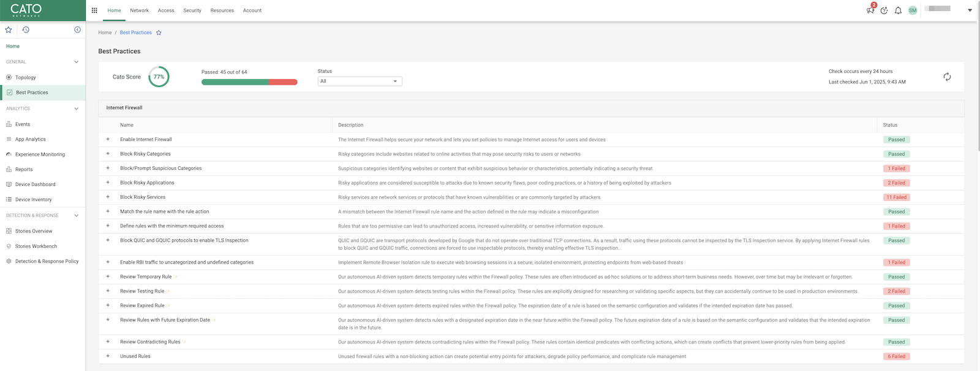This screenshot has height=371, width=980.
Task: Click the Device Dashboard icon
Action: click(x=9, y=184)
